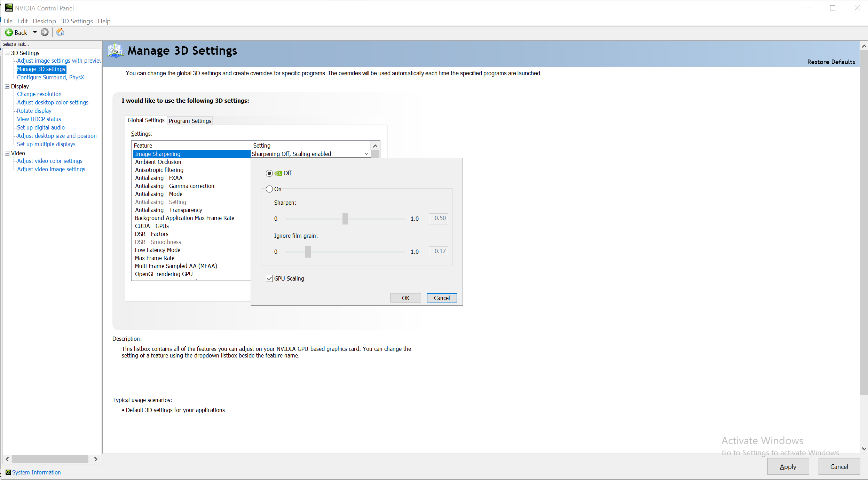
Task: Select Antialiasing - Transparency row
Action: [192, 210]
